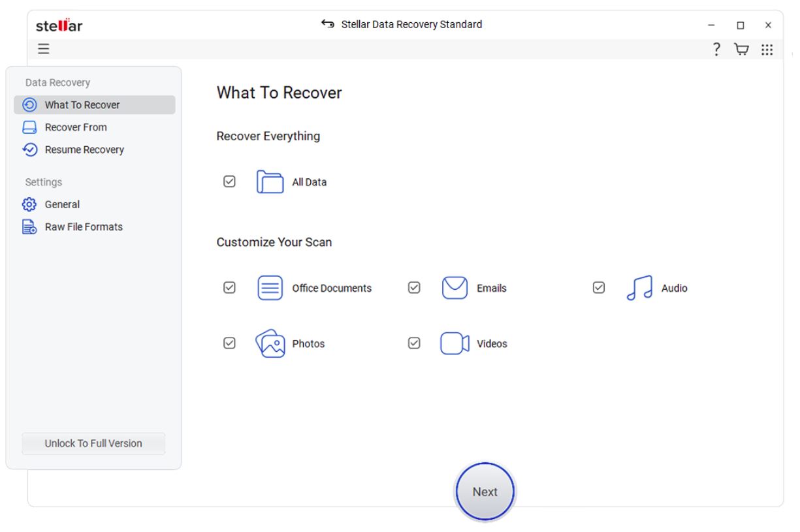Maximize the application window
Viewport: 800px width, 532px height.
click(740, 25)
